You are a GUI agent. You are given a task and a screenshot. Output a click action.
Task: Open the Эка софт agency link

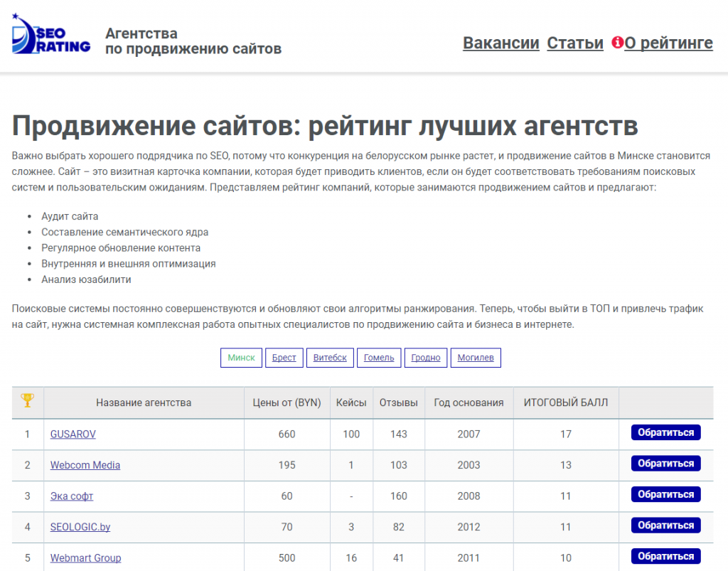click(72, 496)
